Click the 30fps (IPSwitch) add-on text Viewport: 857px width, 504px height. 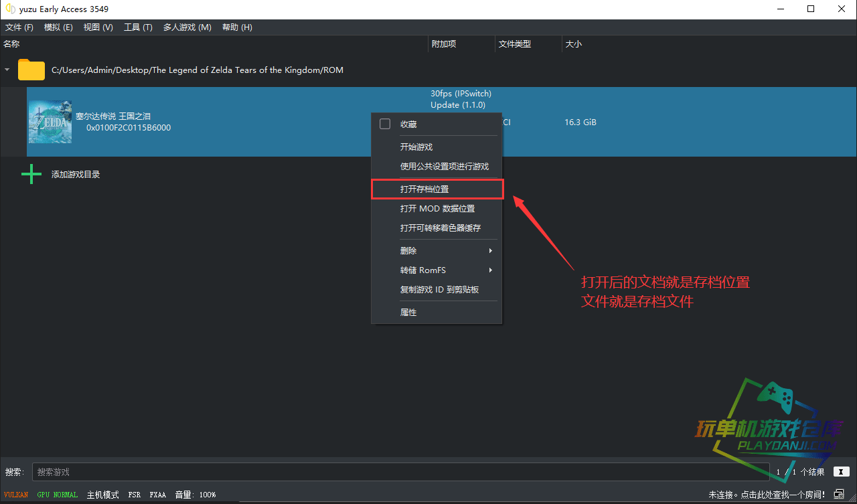(461, 94)
